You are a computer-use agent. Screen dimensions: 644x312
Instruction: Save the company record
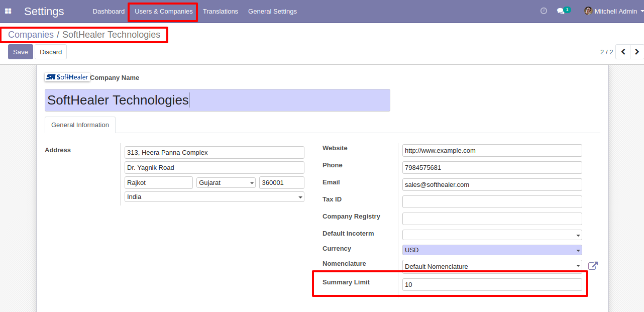21,52
